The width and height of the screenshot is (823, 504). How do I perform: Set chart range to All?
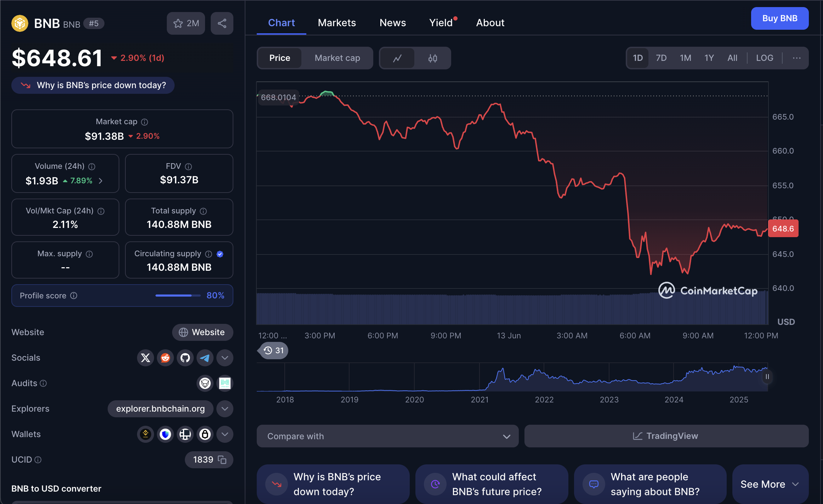tap(732, 58)
